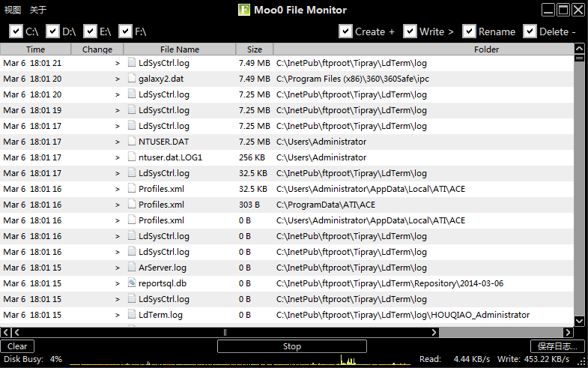Sort list by Time column header
The image size is (588, 368).
tap(36, 49)
